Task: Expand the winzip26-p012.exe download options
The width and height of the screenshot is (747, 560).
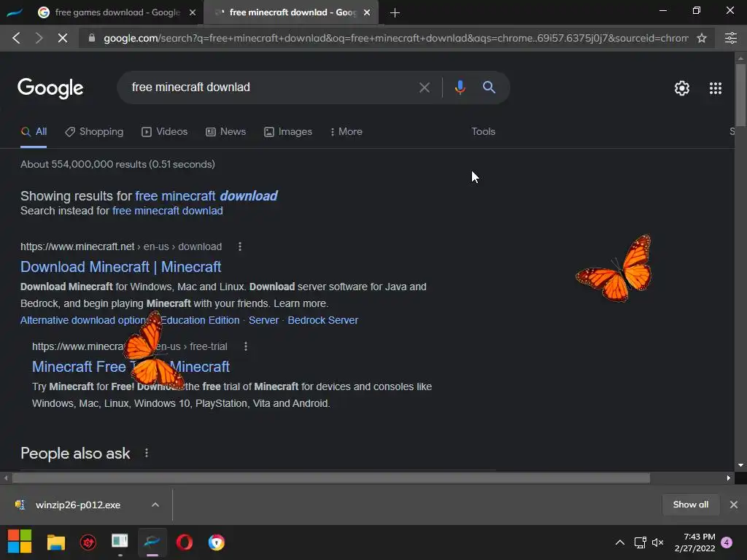Action: tap(155, 505)
